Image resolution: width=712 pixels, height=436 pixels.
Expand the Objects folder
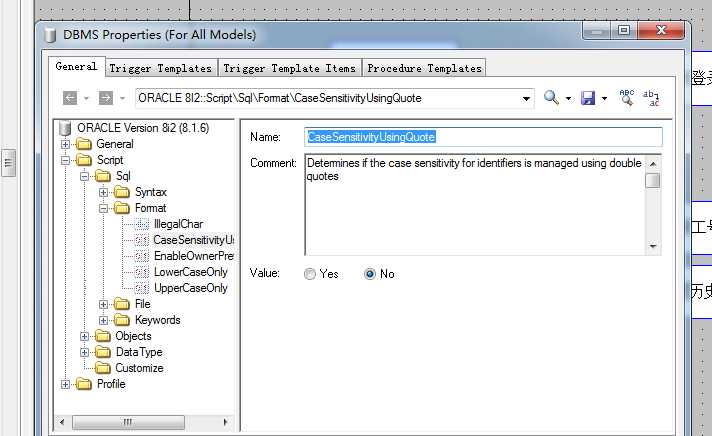coord(84,336)
